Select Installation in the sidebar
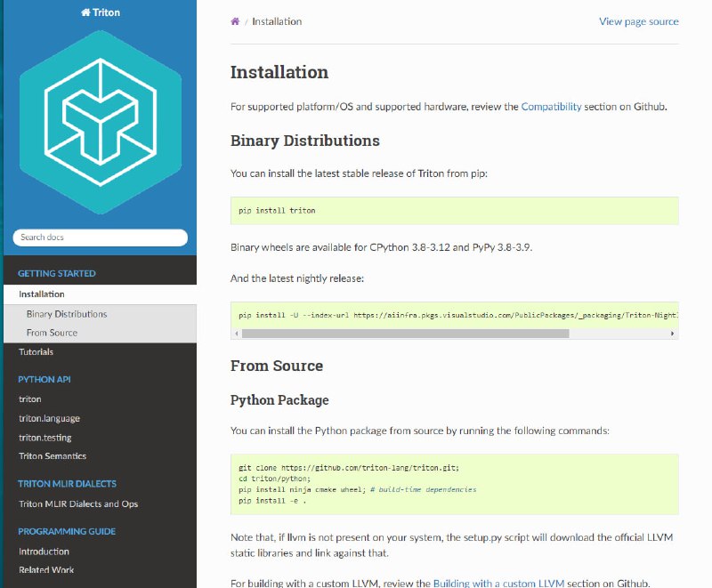 pyautogui.click(x=42, y=294)
